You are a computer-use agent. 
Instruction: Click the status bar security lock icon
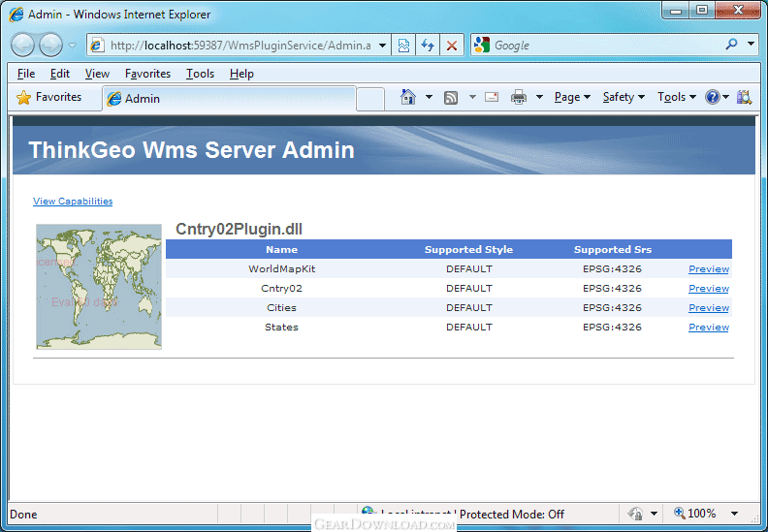(x=636, y=514)
